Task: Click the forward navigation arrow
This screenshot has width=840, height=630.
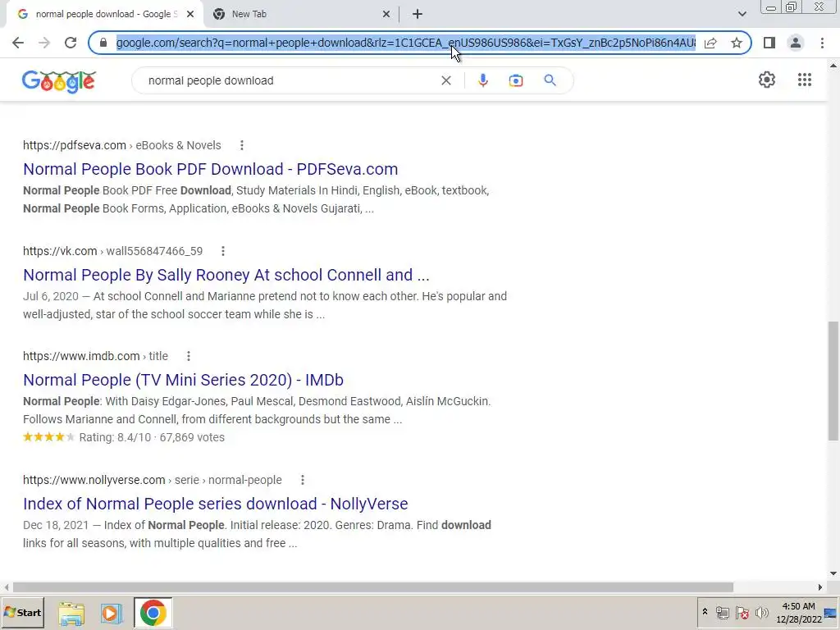Action: (x=44, y=43)
